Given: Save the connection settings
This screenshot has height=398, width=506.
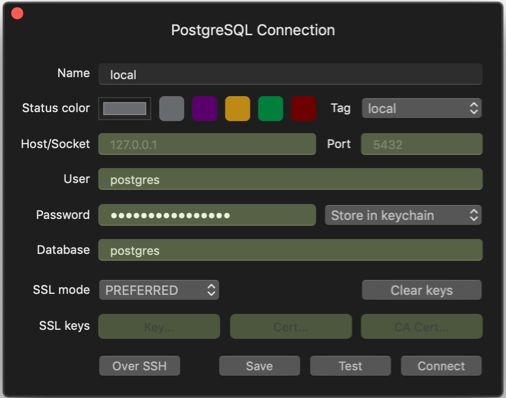Looking at the screenshot, I should click(259, 366).
